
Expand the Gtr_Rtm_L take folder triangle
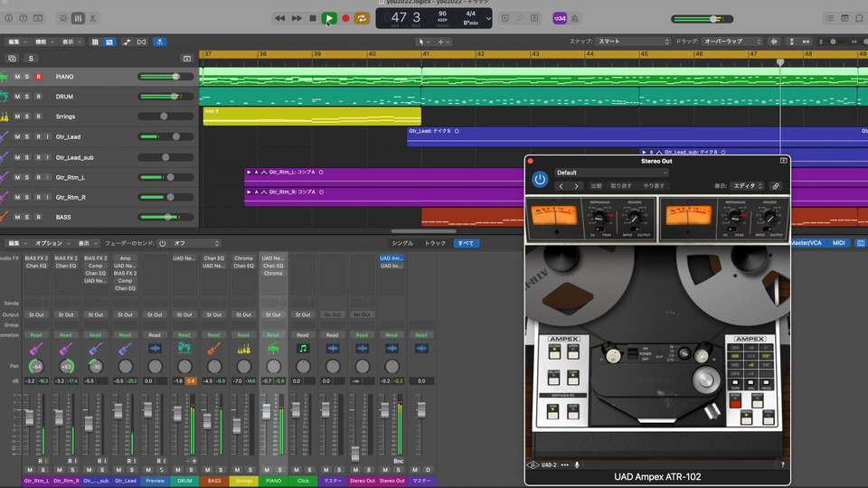pyautogui.click(x=249, y=172)
